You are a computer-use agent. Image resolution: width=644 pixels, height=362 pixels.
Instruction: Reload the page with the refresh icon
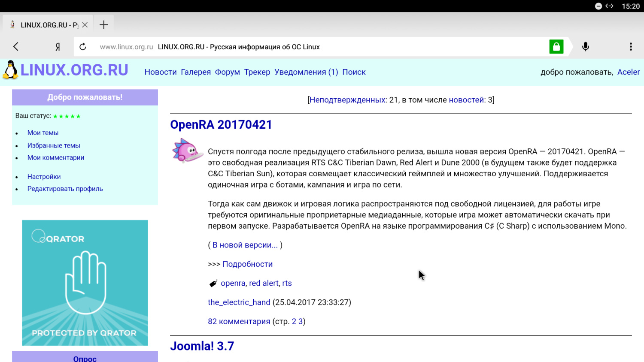click(x=83, y=47)
